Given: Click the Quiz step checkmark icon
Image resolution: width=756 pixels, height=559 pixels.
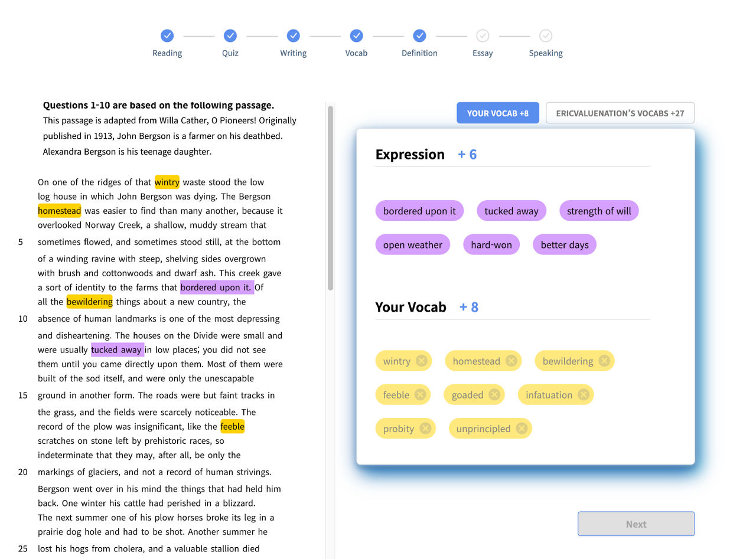Looking at the screenshot, I should tap(230, 36).
